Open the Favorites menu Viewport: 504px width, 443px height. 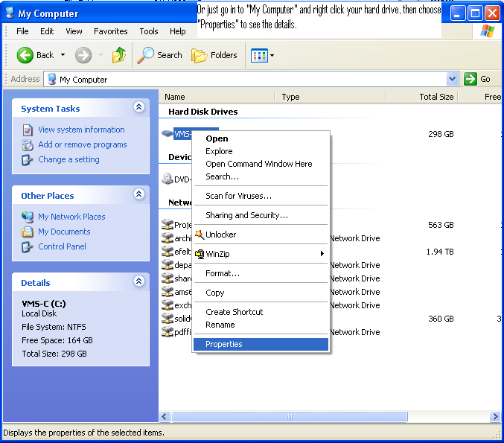110,31
